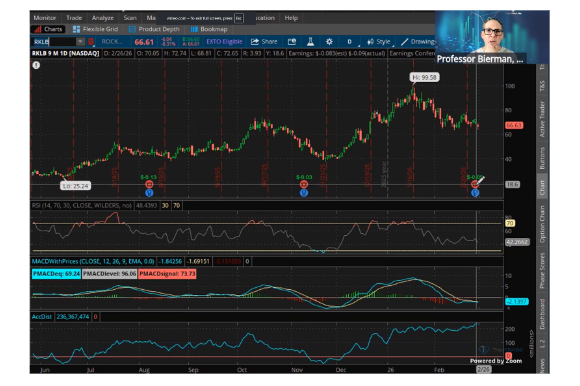Open the Bookmap subtab
Viewport: 580px width, 386px height.
click(x=209, y=29)
